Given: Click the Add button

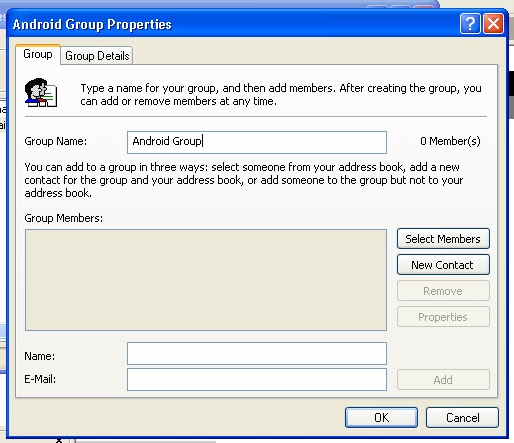Looking at the screenshot, I should pos(443,379).
